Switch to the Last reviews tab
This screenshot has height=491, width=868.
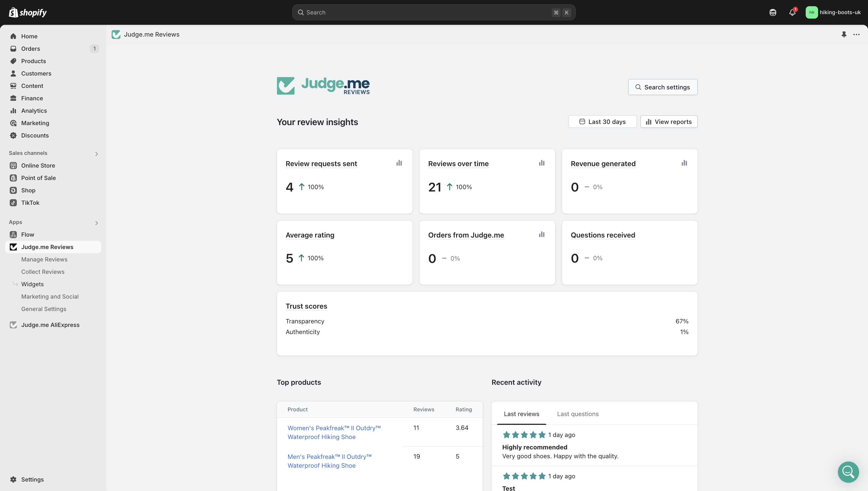coord(521,414)
